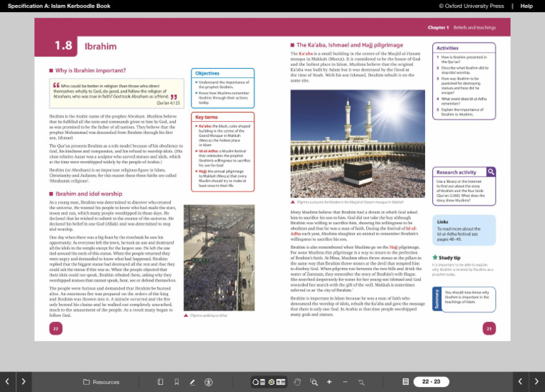Click the Ibrahim section title
Screen dimensions: 545x392
[101, 47]
